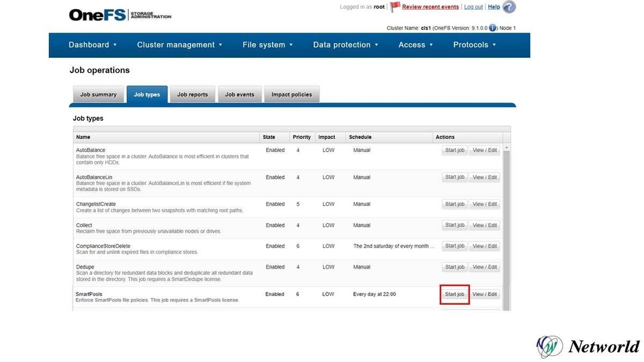The width and height of the screenshot is (644, 362).
Task: Click the red flag recent events icon
Action: [395, 7]
